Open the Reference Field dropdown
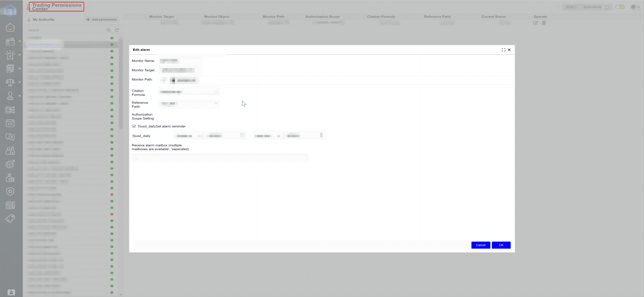The width and height of the screenshot is (644, 297). 189,104
